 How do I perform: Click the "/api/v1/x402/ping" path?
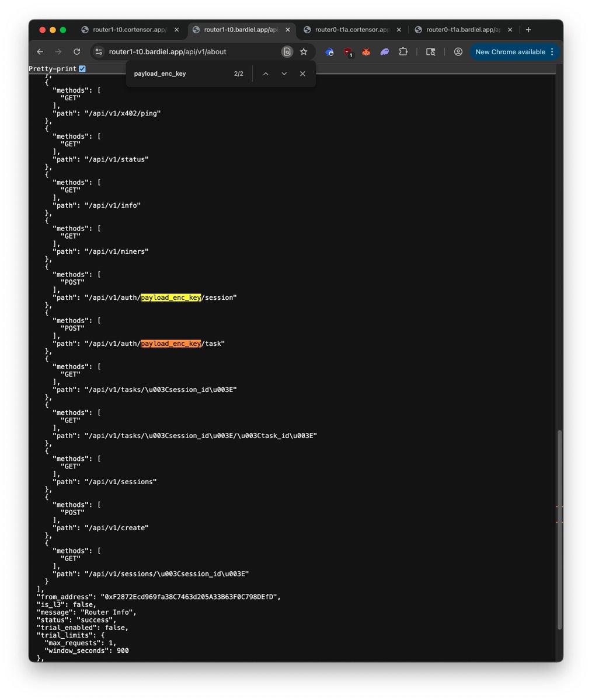123,113
